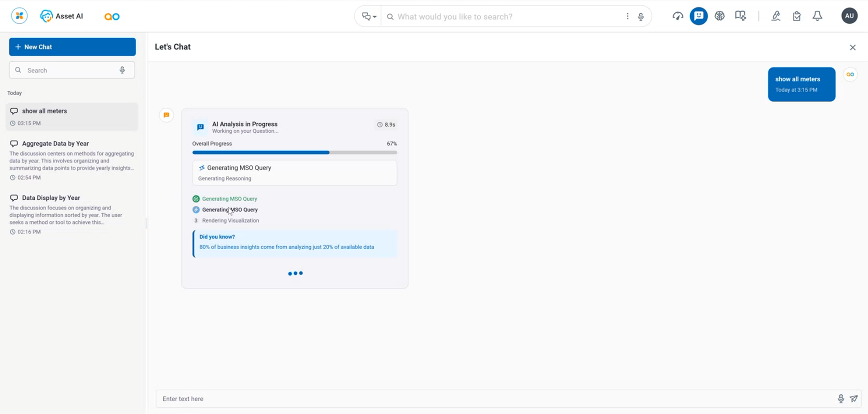Open the clipboard checklist icon
This screenshot has height=414, width=868.
[797, 16]
